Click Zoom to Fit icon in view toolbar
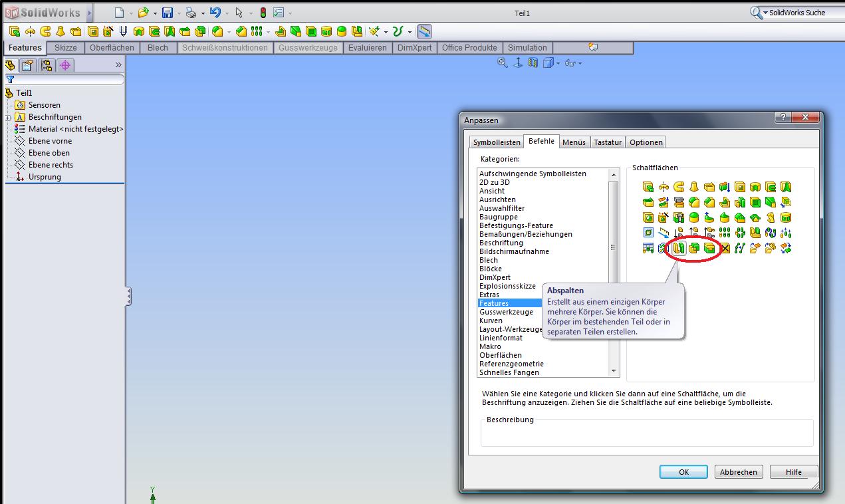 (503, 63)
